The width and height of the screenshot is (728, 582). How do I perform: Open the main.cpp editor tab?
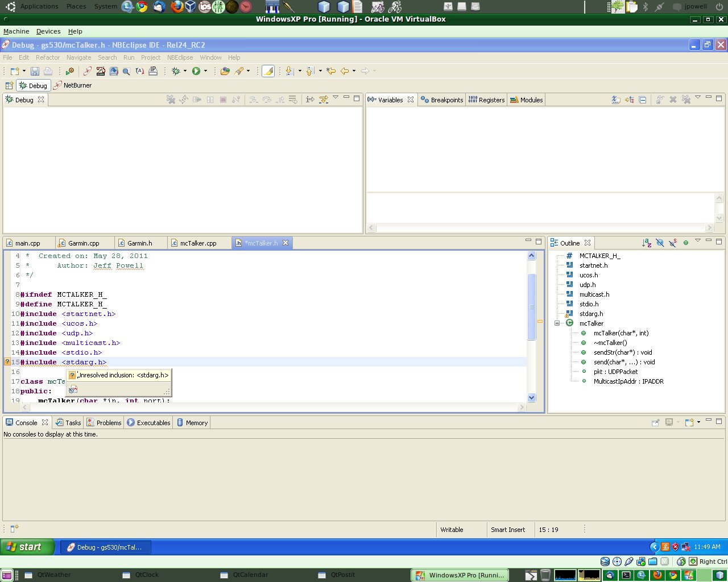(28, 243)
